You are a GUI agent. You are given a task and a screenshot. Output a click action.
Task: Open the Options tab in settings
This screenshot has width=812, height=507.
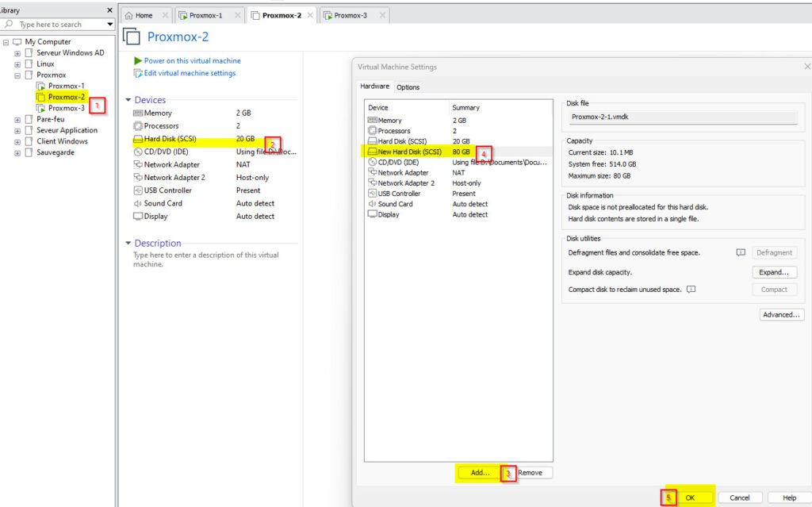click(x=408, y=87)
